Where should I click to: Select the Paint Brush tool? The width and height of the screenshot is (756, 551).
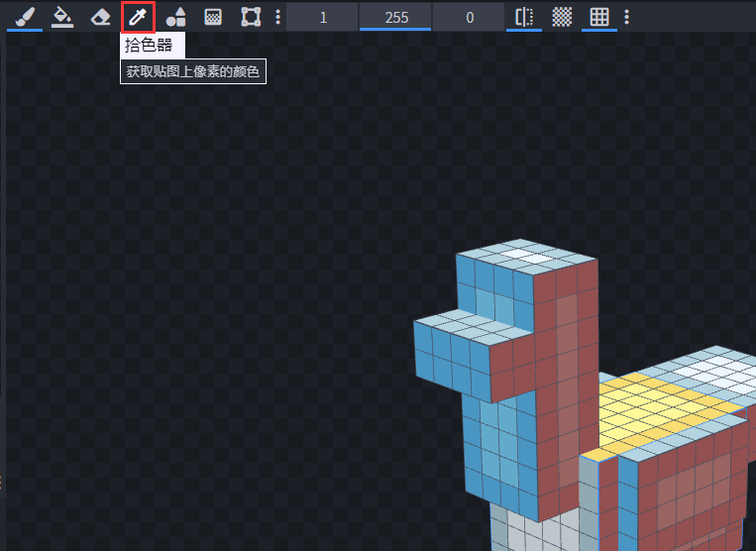(25, 18)
